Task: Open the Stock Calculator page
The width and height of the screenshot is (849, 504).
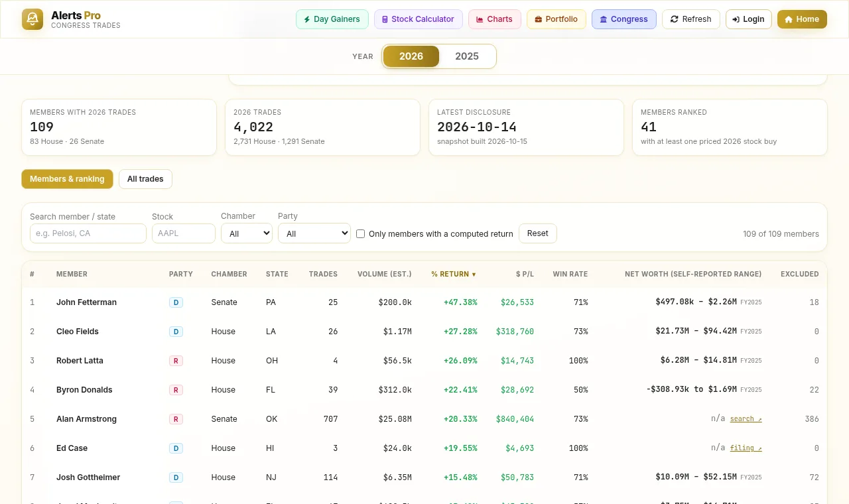Action: [x=418, y=19]
